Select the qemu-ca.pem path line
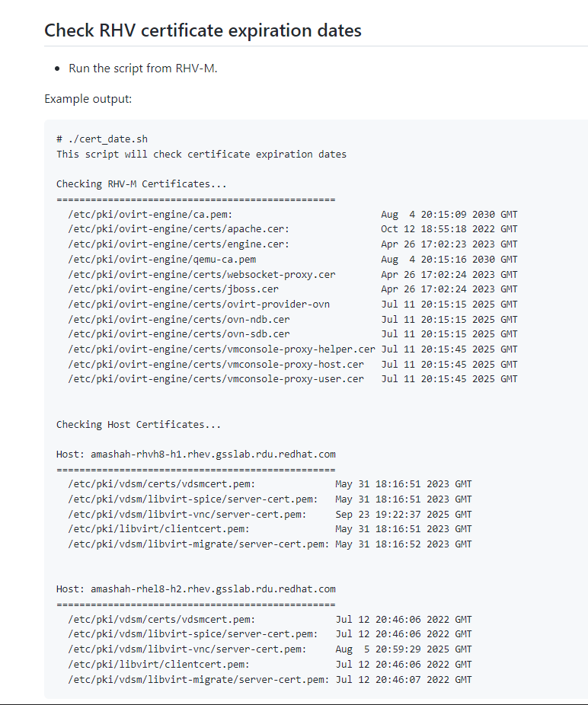Screen dimensions: 588x705 tap(161, 260)
